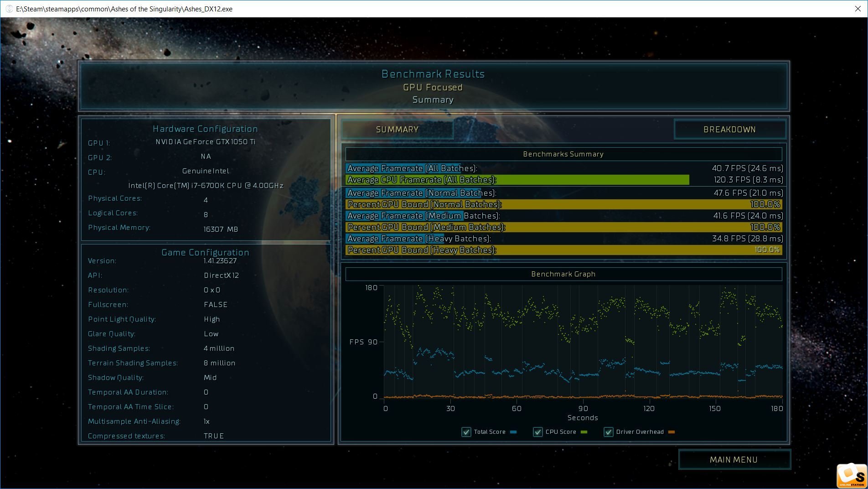Uncheck the Total Score checkbox

466,432
